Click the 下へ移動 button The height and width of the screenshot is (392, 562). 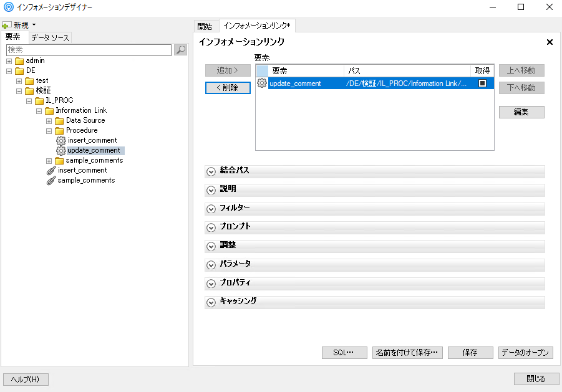(521, 88)
